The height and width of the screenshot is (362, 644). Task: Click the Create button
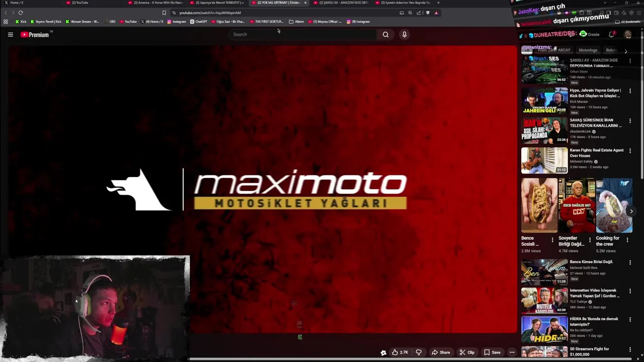click(589, 34)
